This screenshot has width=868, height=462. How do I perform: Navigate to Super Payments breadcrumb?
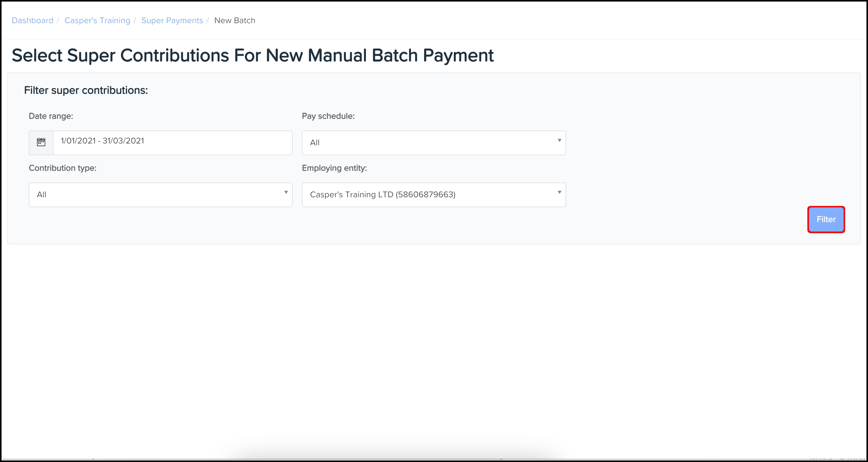pyautogui.click(x=172, y=20)
